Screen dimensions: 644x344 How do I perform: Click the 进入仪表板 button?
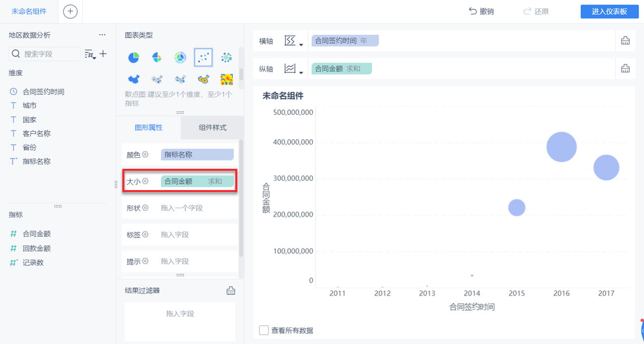click(609, 12)
